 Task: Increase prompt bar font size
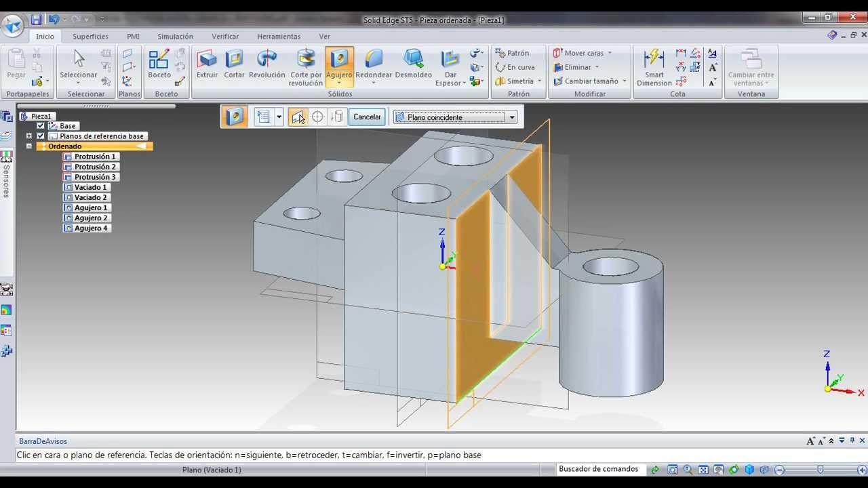click(810, 441)
